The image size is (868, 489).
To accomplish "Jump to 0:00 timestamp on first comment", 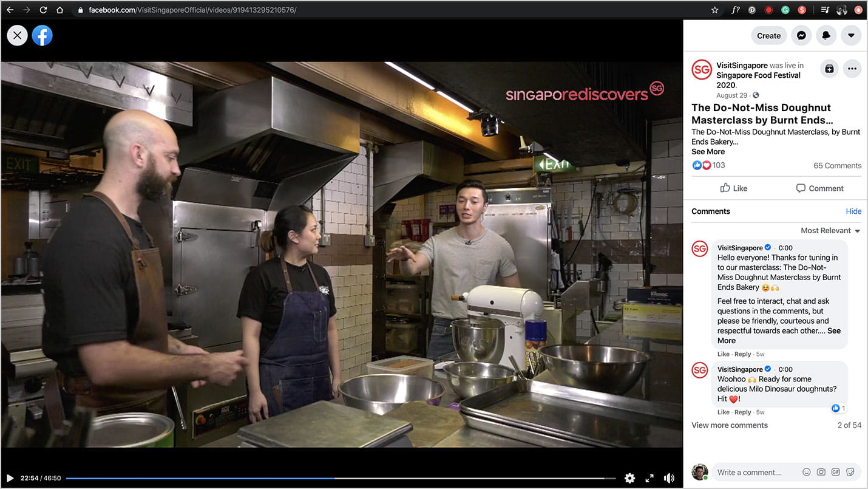I will click(785, 248).
